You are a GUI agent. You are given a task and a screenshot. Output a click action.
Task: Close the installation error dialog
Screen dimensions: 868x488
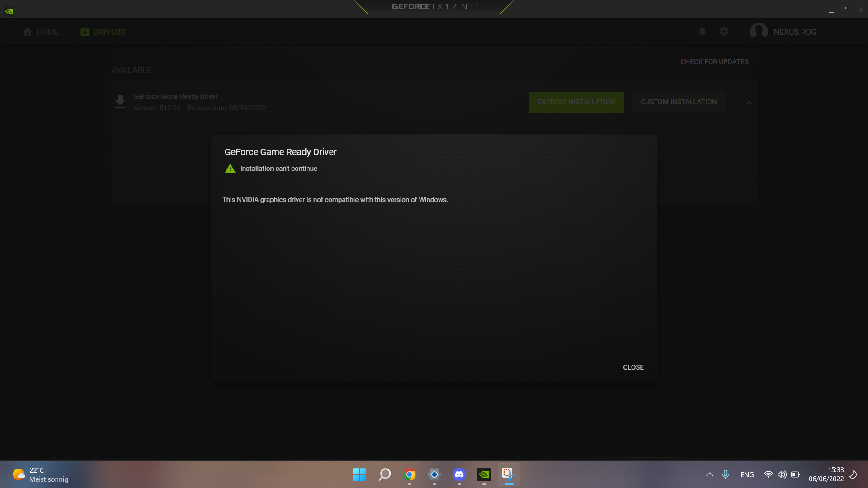[x=633, y=367]
